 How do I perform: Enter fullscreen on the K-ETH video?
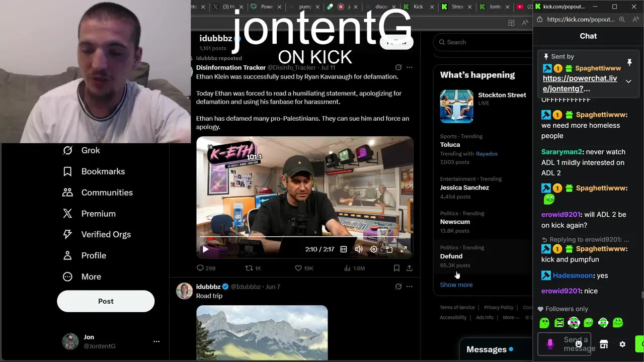click(x=404, y=249)
